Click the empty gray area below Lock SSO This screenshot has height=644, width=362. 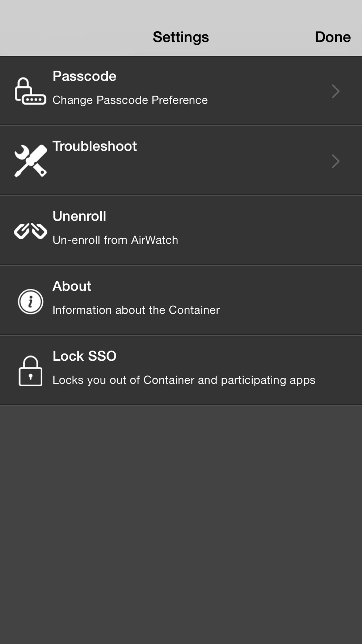(x=181, y=524)
